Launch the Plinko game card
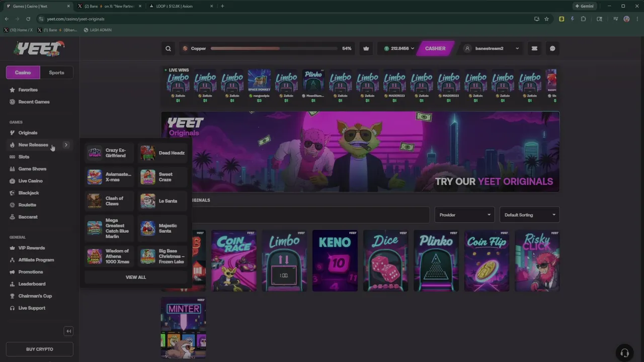The height and width of the screenshot is (362, 644). click(x=436, y=261)
